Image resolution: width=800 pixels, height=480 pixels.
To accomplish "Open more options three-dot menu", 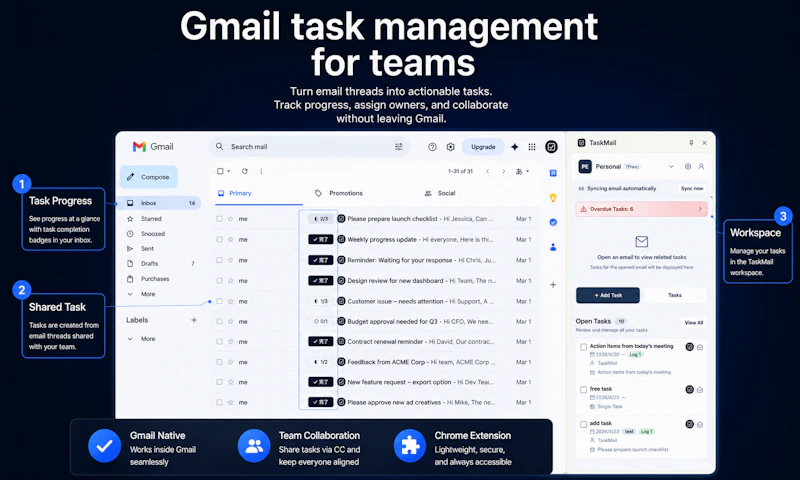I will 261,171.
